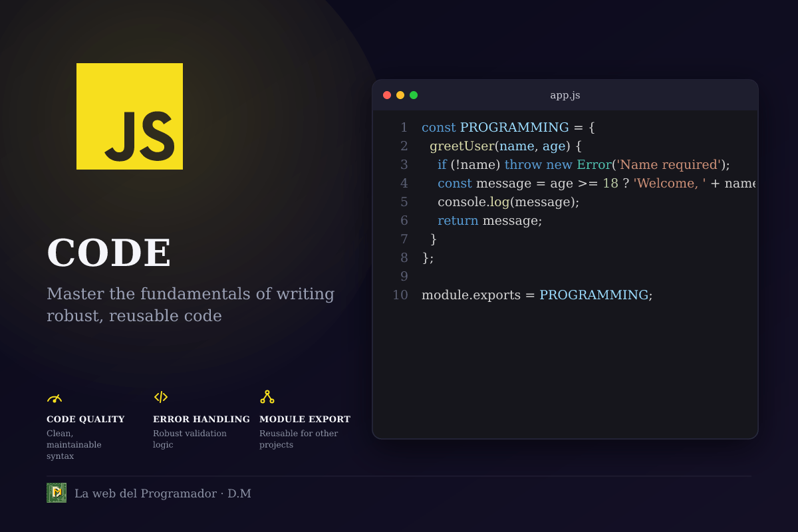Click the 'return message;' line
Image resolution: width=798 pixels, height=532 pixels.
click(x=490, y=220)
